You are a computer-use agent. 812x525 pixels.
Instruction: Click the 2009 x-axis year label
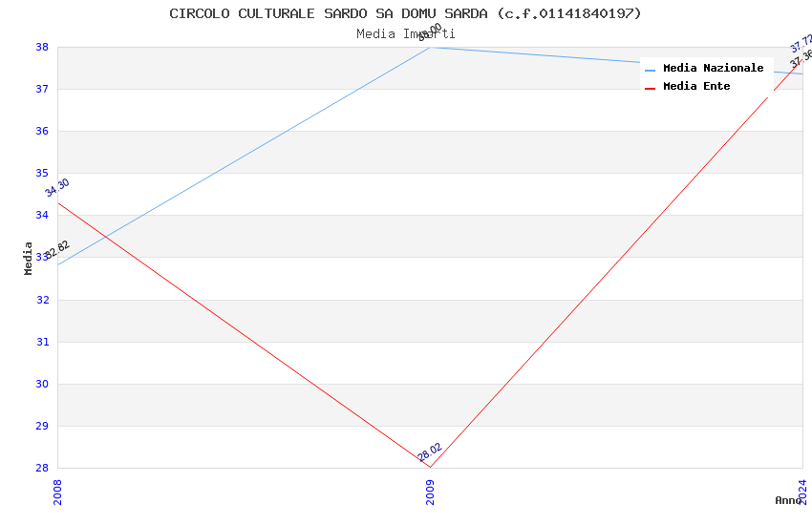tap(430, 492)
